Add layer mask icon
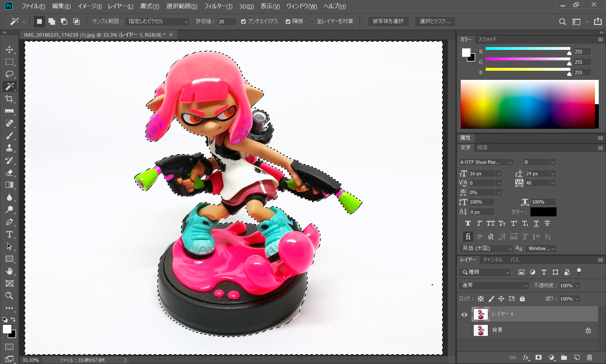606x364 pixels. pyautogui.click(x=538, y=357)
